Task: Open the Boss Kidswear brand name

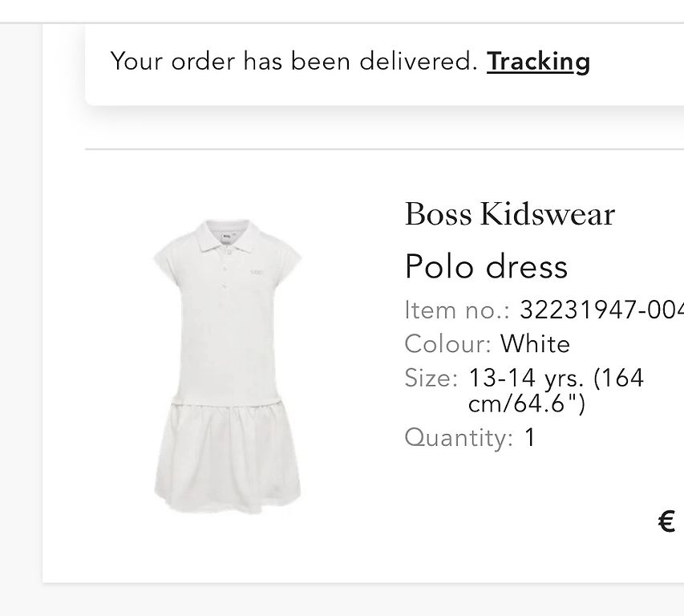Action: tap(510, 214)
